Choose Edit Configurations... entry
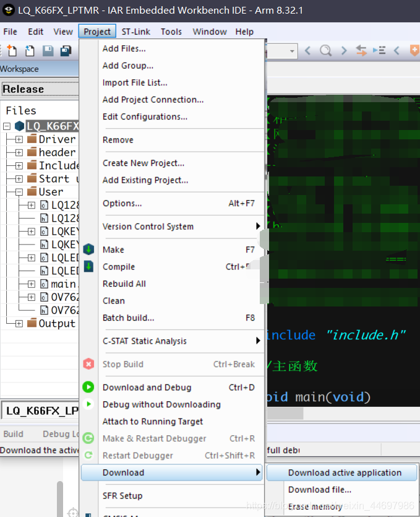Screen dimensions: 420x517 coord(173,117)
